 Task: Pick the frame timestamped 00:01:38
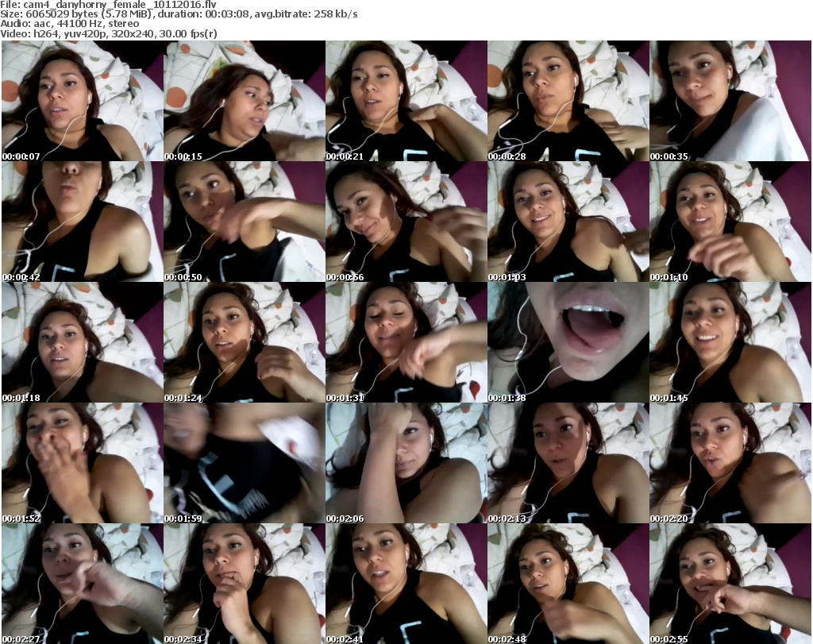click(x=568, y=342)
